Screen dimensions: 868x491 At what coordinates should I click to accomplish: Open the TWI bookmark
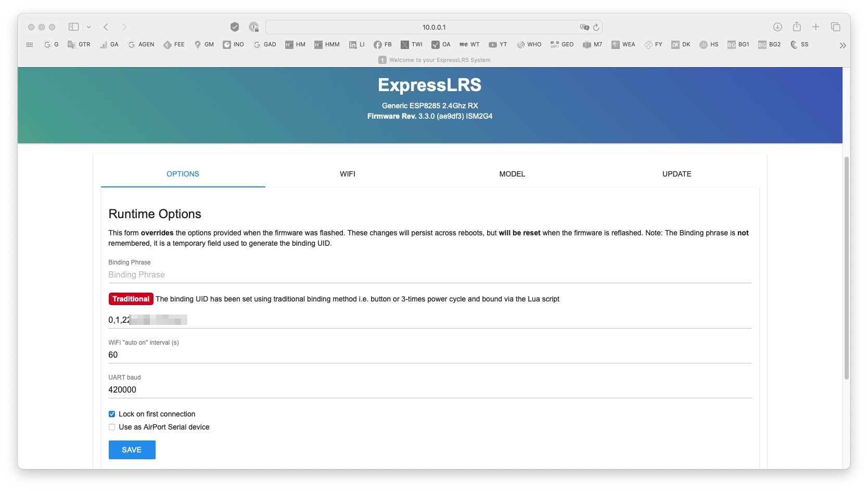(412, 45)
